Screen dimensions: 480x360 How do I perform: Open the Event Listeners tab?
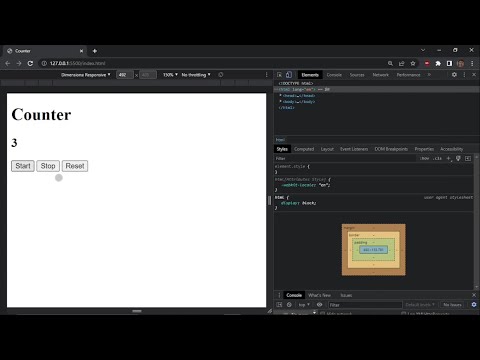[x=354, y=149]
